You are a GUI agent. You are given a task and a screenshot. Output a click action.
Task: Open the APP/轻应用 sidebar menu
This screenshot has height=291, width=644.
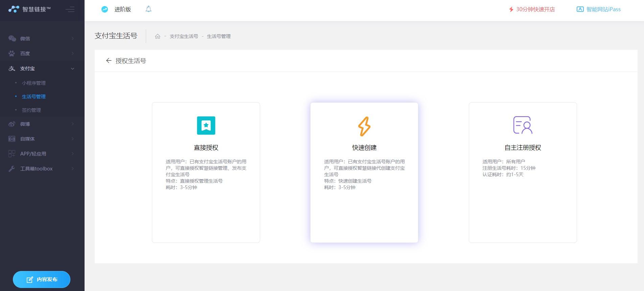[x=42, y=154]
